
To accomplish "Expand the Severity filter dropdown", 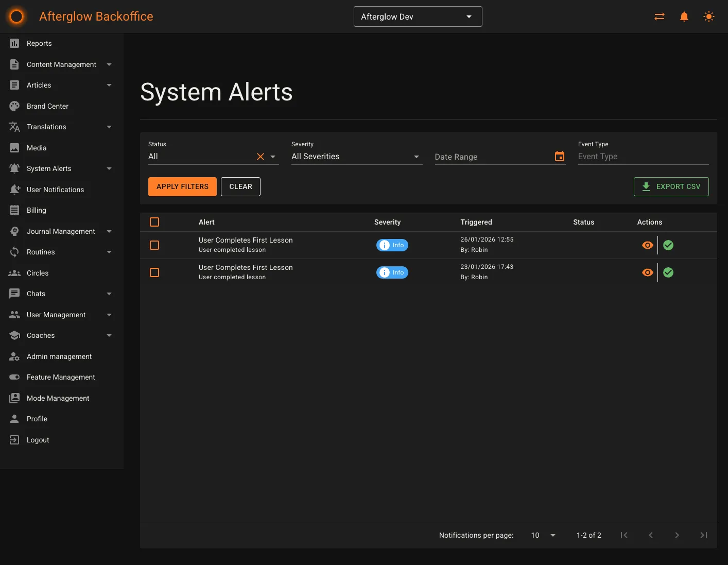I will tap(415, 157).
